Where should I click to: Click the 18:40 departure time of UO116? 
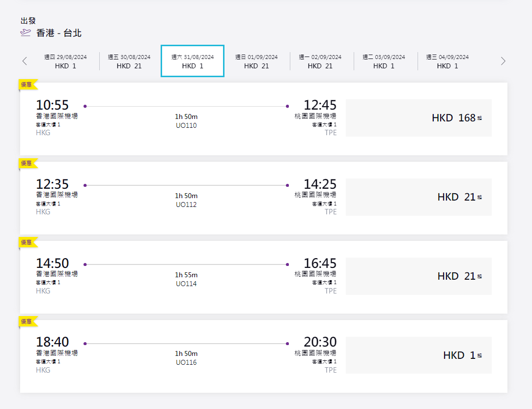click(53, 342)
